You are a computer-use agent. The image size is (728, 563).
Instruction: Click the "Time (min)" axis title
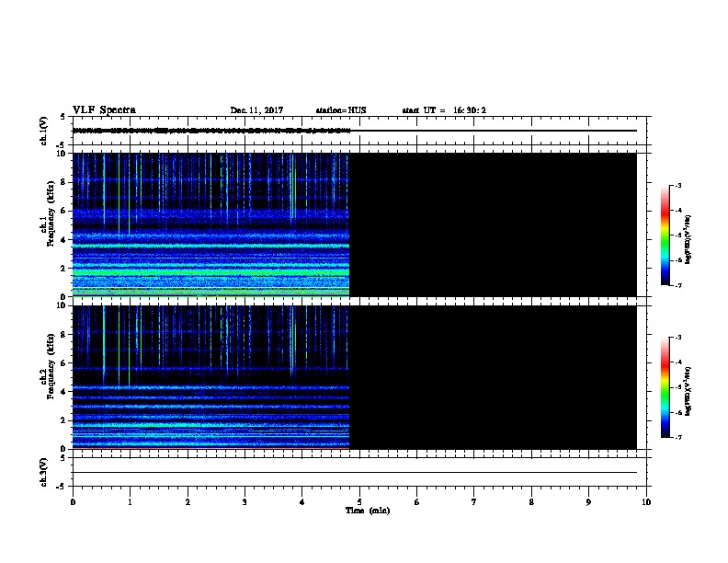[x=368, y=511]
